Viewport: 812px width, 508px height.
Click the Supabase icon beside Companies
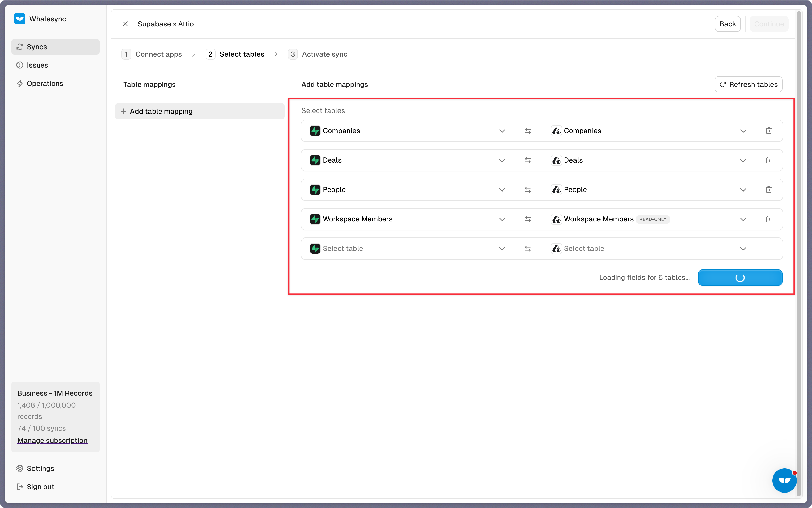tap(315, 131)
